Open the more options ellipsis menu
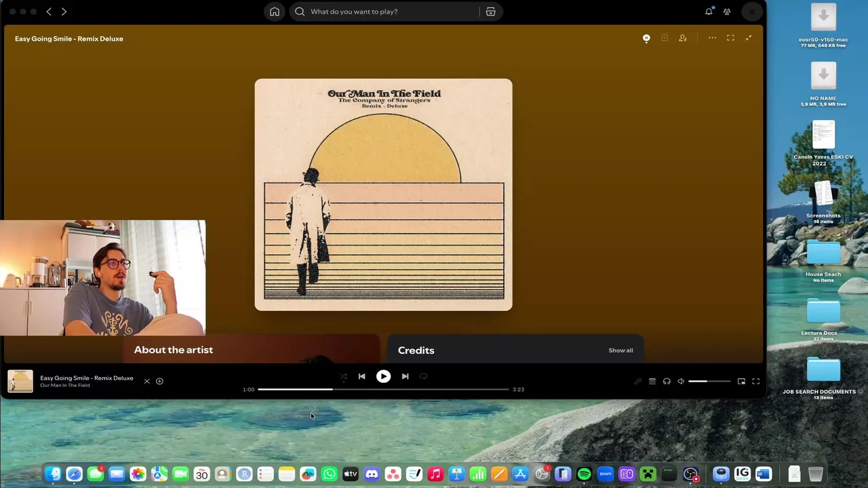 712,38
